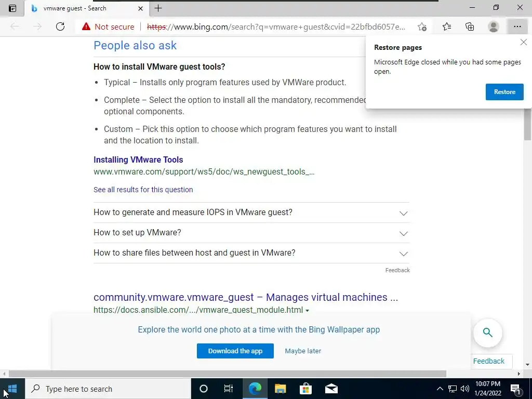Expand How to set up VMware question
Viewport: 532px width, 399px height.
251,233
